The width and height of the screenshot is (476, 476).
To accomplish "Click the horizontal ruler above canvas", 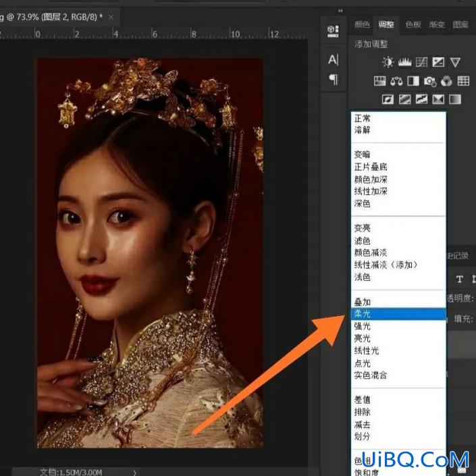I will 153,34.
